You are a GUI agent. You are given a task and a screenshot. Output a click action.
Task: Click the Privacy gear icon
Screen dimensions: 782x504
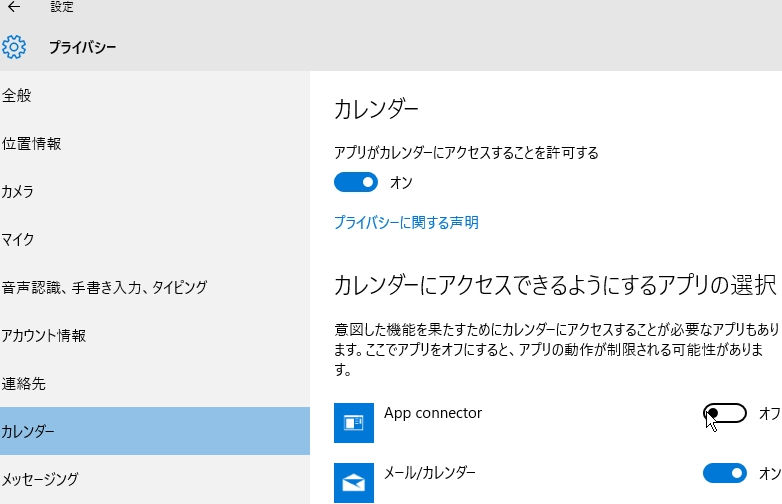pyautogui.click(x=14, y=47)
